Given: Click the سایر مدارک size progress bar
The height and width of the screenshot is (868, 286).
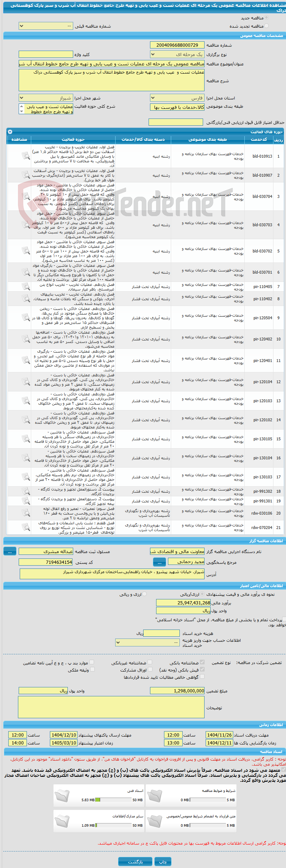Looking at the screenshot, I should click(114, 825).
